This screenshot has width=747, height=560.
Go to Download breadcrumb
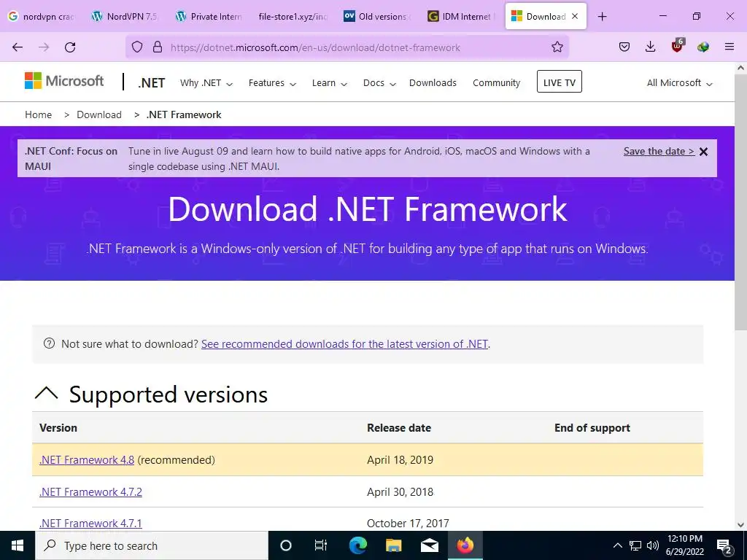tap(99, 114)
